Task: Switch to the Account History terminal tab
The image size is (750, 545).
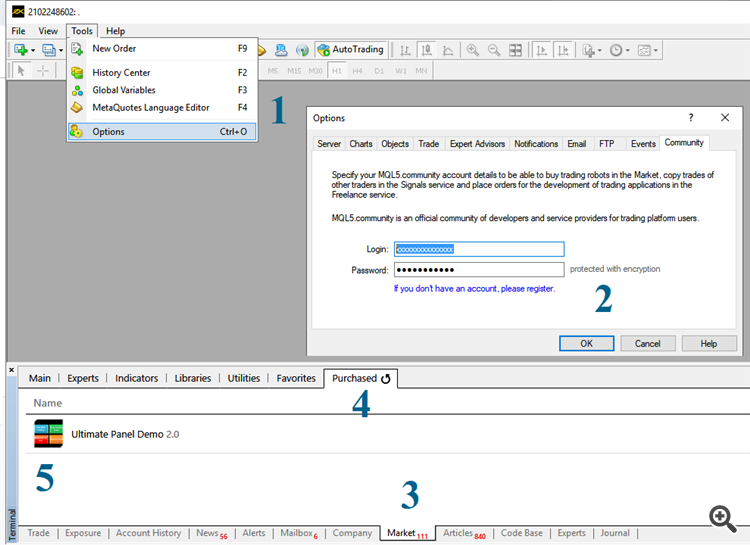Action: click(x=148, y=533)
